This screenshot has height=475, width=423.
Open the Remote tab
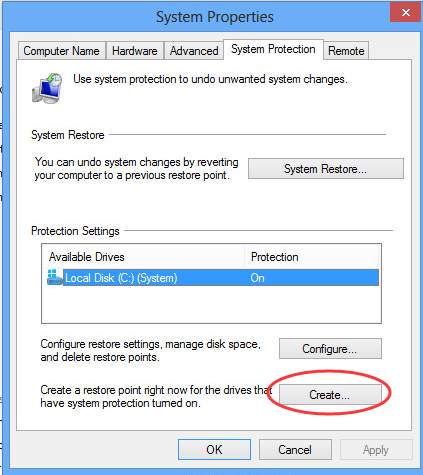click(346, 51)
